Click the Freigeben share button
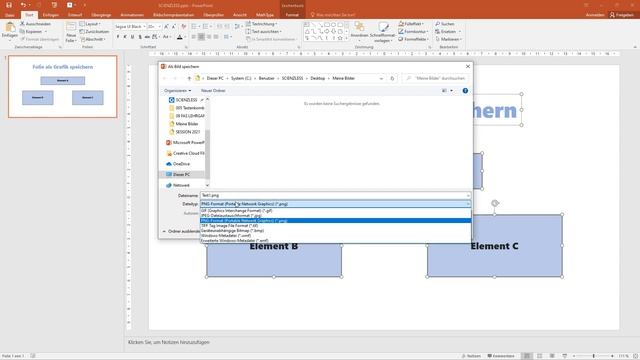Image resolution: width=640 pixels, height=360 pixels. [622, 15]
